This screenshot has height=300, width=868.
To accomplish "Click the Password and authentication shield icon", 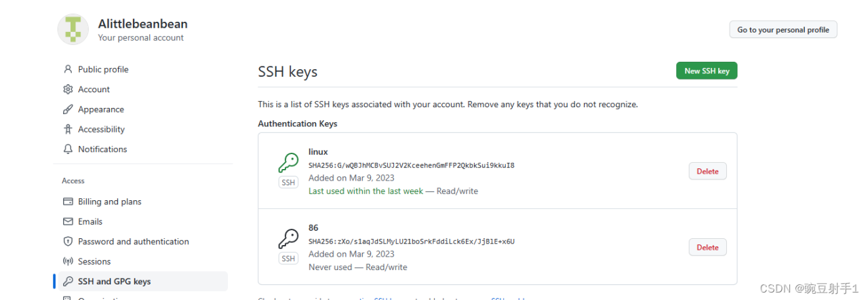I will (x=68, y=242).
